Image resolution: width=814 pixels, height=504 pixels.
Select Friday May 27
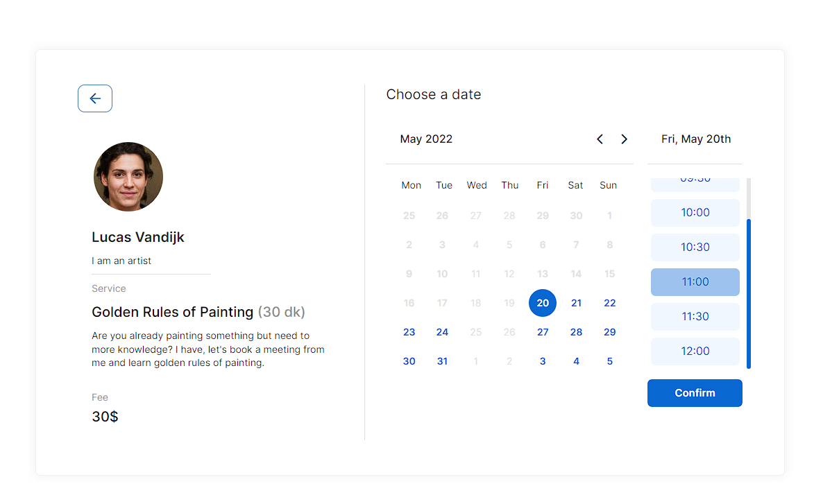(543, 332)
